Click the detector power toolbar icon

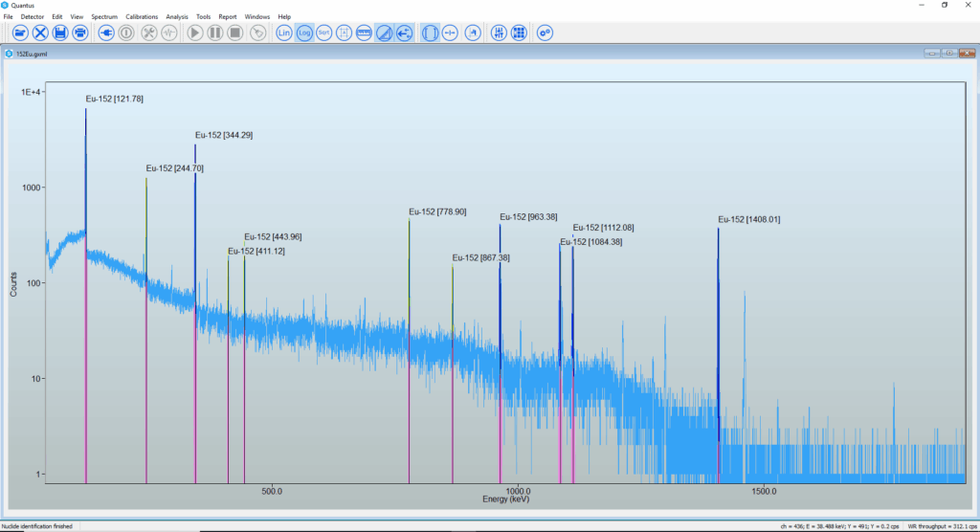(126, 33)
